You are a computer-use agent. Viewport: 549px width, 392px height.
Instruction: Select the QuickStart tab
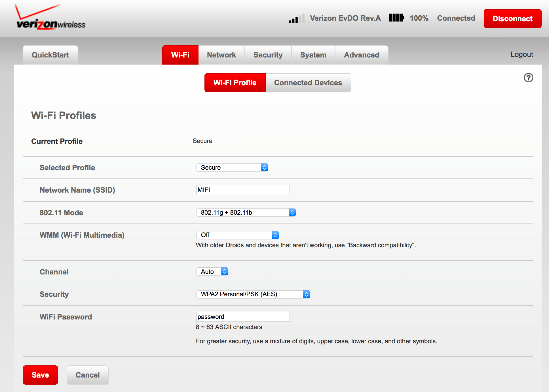coord(50,55)
